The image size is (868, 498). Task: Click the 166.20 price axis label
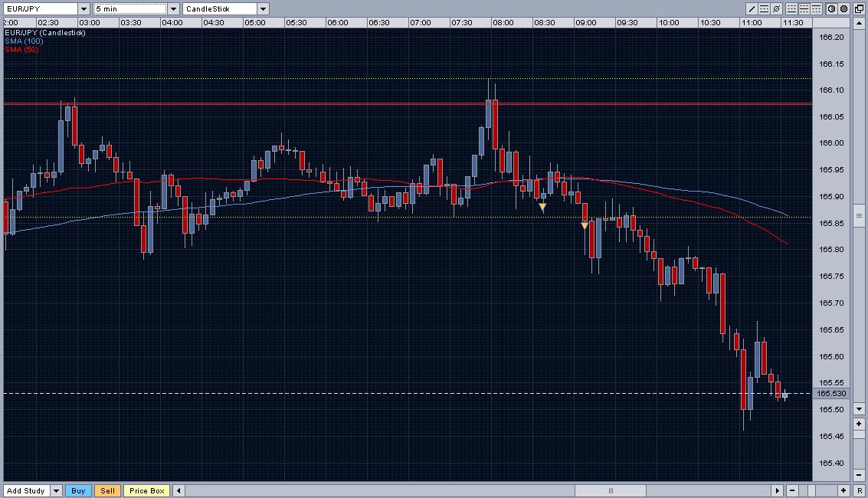pyautogui.click(x=831, y=37)
